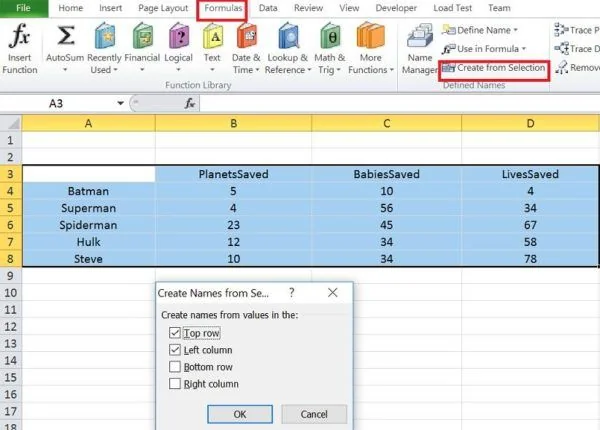Select the Superman cell
The image size is (600, 430).
point(88,208)
